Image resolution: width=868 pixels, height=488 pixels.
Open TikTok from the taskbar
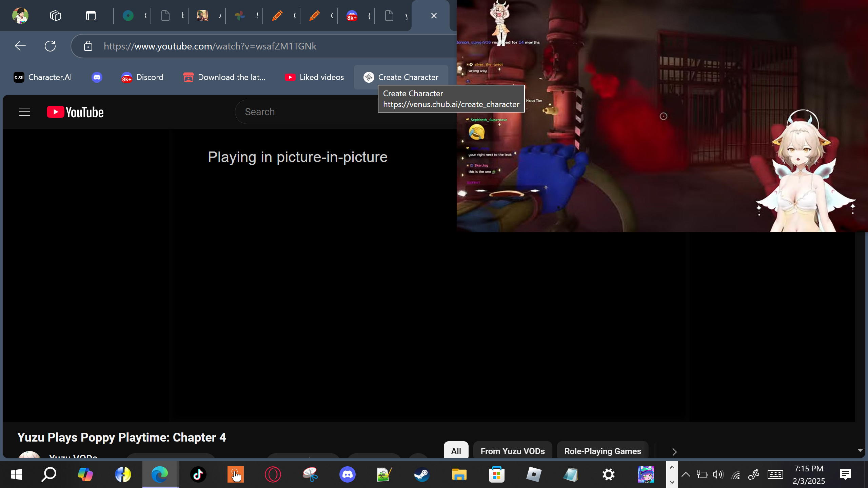[198, 474]
